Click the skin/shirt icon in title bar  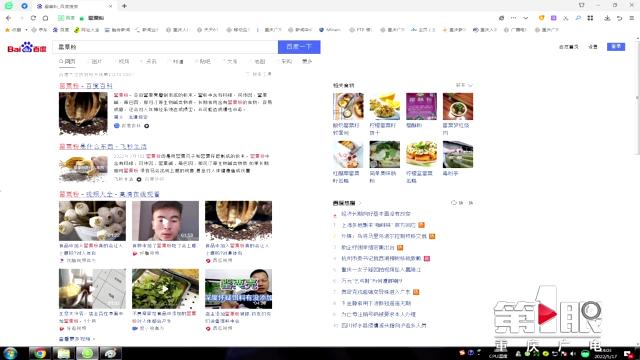pos(582,5)
